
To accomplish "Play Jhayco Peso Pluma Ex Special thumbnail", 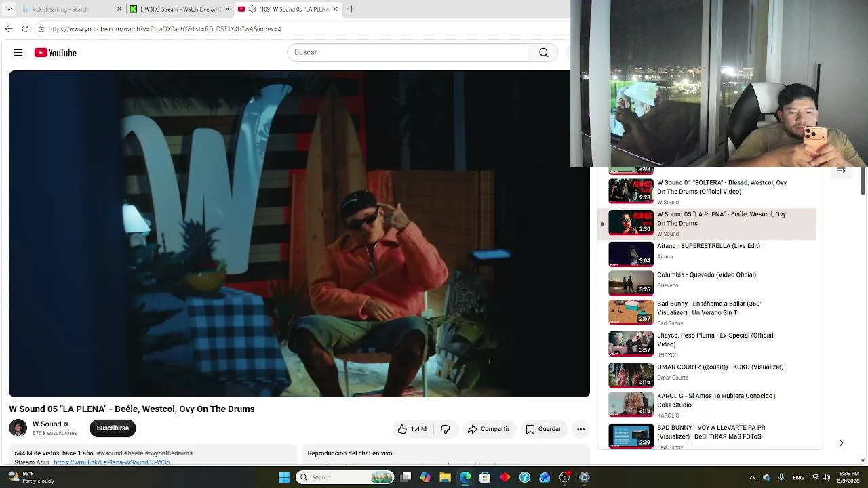I will 631,344.
